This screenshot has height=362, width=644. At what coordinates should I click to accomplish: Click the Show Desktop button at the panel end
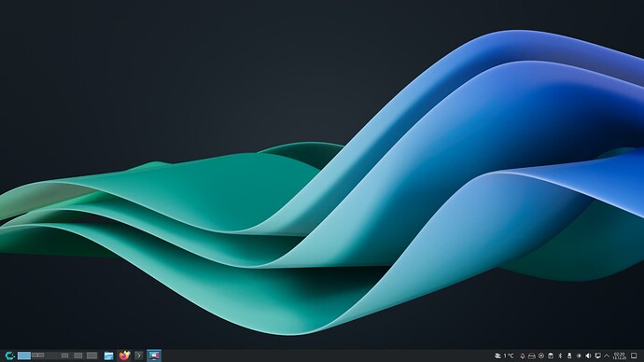click(x=634, y=355)
